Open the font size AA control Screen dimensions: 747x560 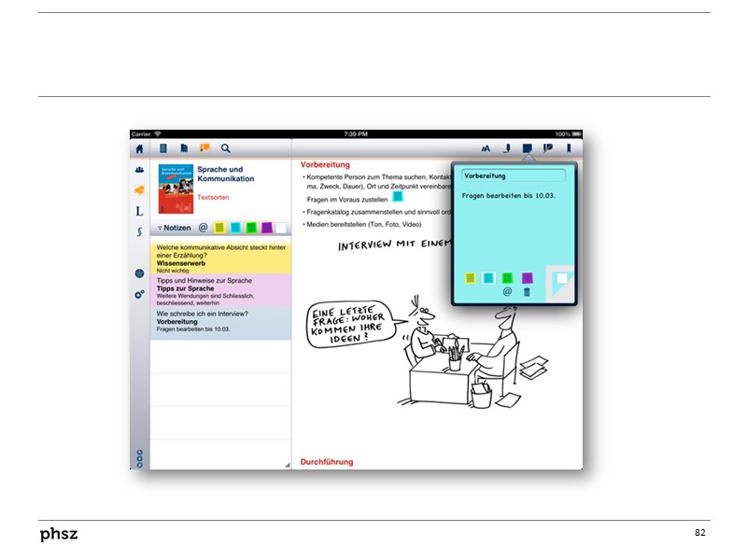pyautogui.click(x=486, y=148)
